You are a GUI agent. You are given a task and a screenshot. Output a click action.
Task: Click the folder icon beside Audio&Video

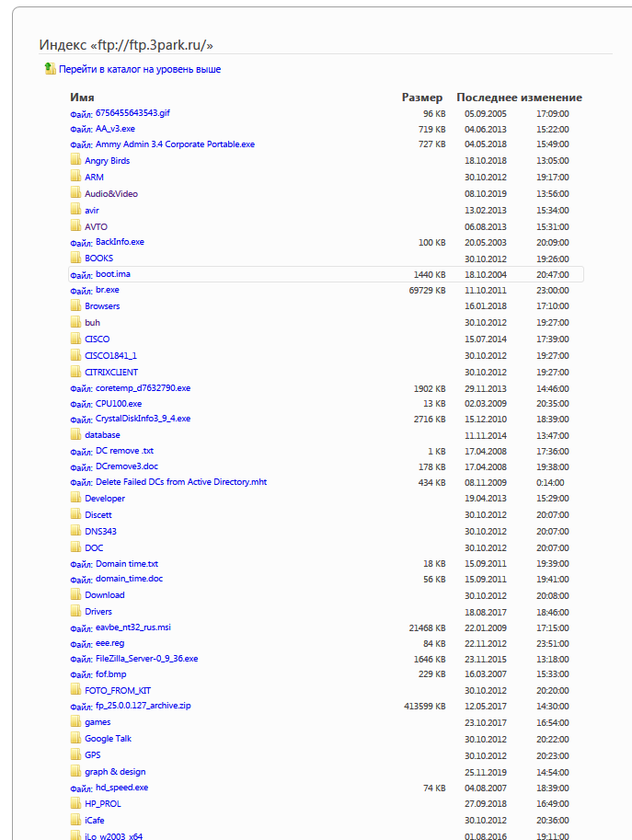point(76,193)
